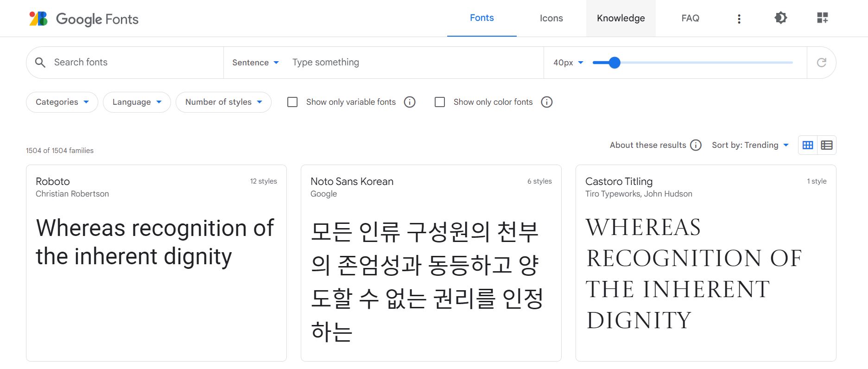The width and height of the screenshot is (868, 369).
Task: Click the search magnifier icon
Action: coord(40,63)
